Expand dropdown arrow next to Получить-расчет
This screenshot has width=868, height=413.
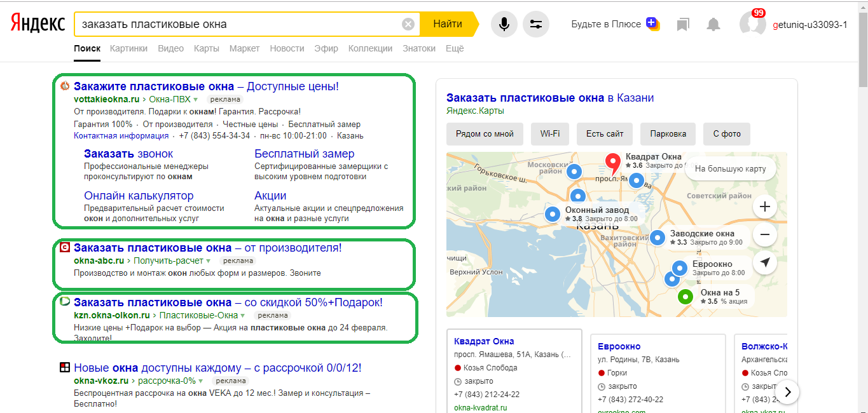pos(209,261)
